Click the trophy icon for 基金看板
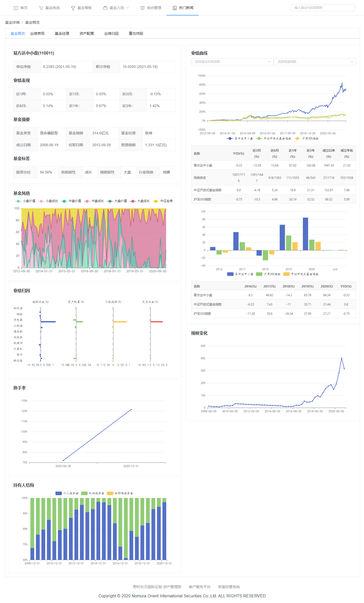This screenshot has width=364, height=603. [73, 8]
